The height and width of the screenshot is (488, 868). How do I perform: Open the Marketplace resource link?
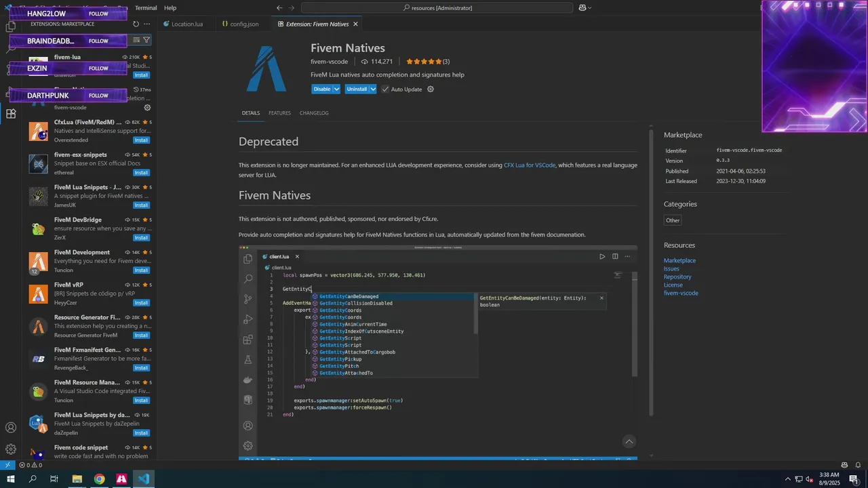click(x=679, y=260)
